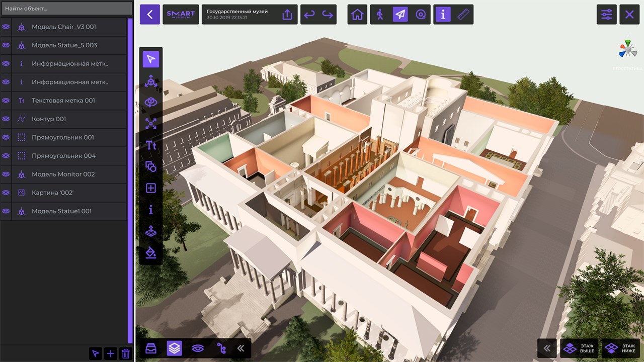Image resolution: width=644 pixels, height=362 pixels.
Task: Delete the selected object with the trash icon
Action: [x=126, y=353]
